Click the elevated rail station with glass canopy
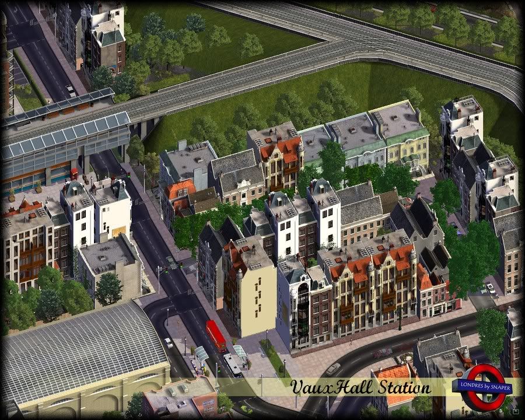 [x=65, y=143]
